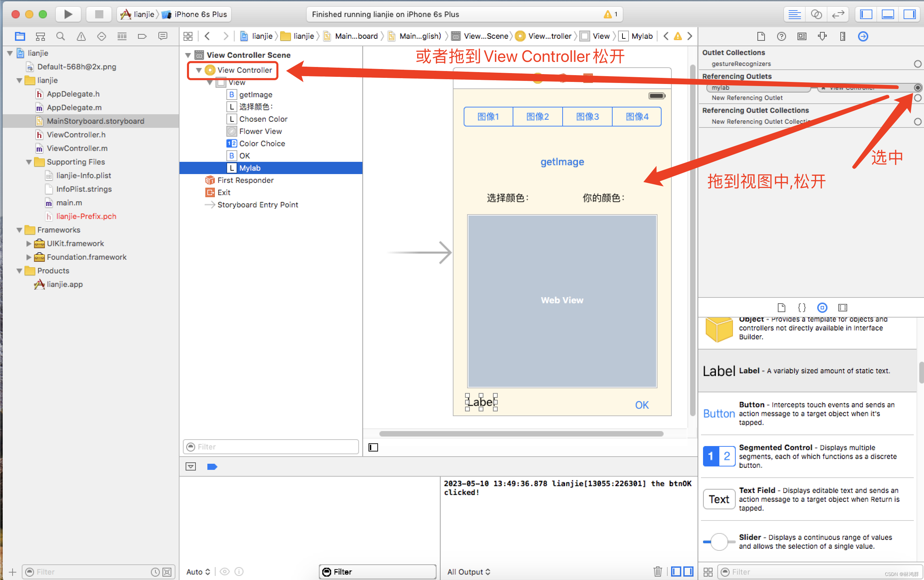The width and height of the screenshot is (924, 580).
Task: Click the Run (play) button
Action: (x=68, y=14)
